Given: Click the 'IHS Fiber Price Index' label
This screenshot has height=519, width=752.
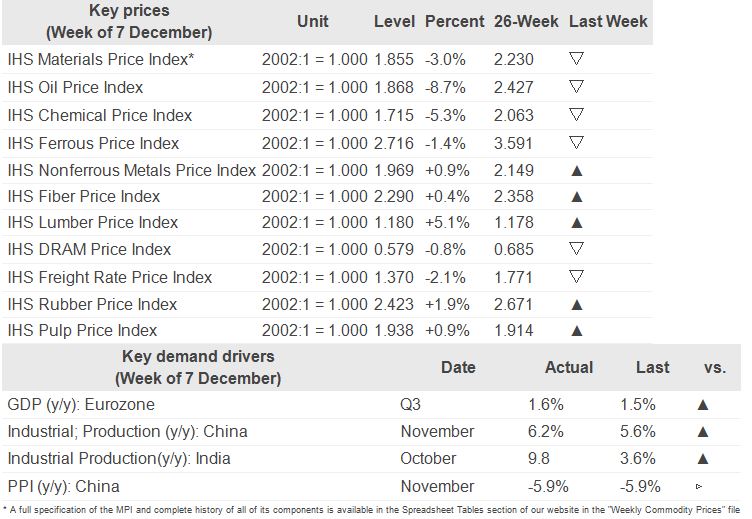Looking at the screenshot, I should pyautogui.click(x=83, y=196).
